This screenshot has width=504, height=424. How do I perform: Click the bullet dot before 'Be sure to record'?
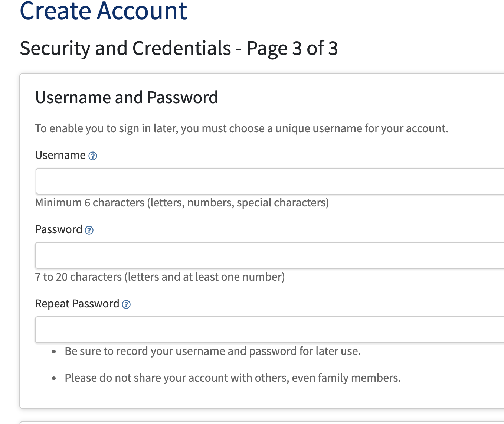[54, 352]
